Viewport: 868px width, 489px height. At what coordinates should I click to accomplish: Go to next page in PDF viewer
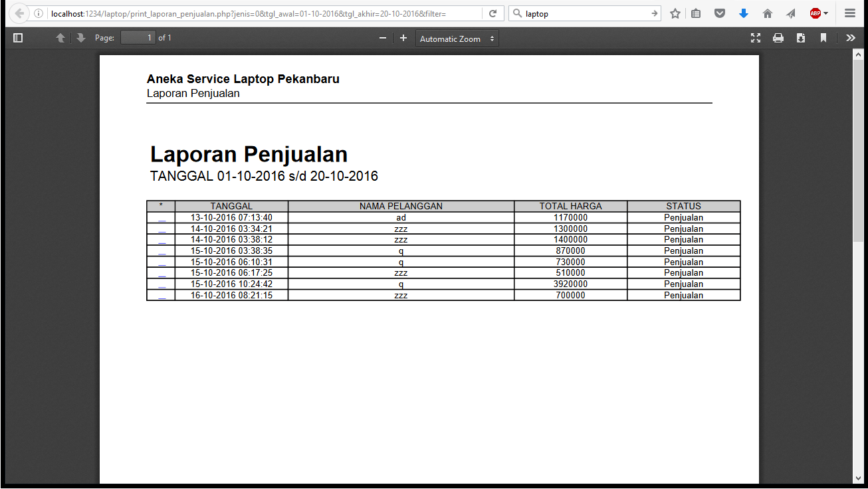pyautogui.click(x=80, y=38)
